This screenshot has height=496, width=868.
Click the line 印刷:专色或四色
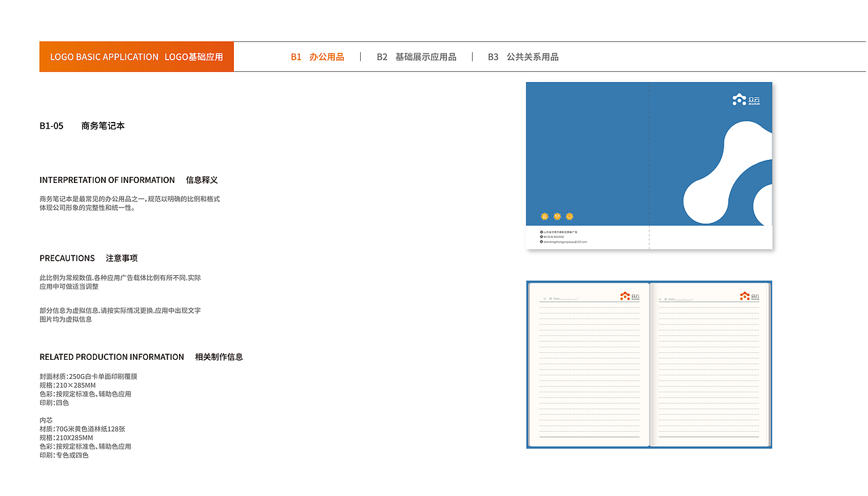[64, 455]
